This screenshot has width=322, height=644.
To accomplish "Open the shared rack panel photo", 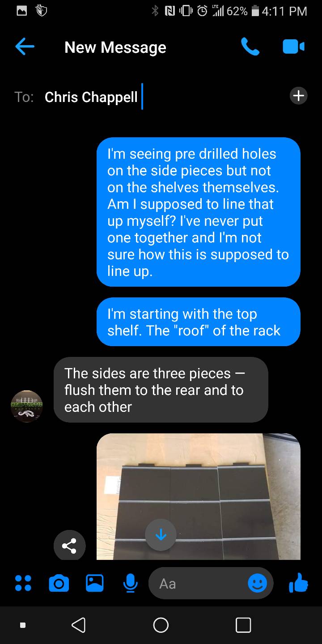I will 199,496.
